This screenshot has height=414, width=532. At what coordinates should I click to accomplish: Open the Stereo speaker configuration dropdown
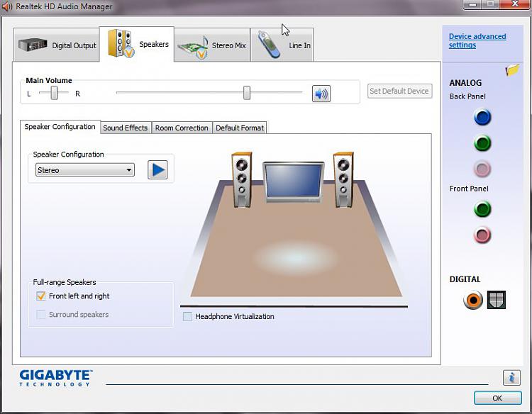click(x=85, y=170)
